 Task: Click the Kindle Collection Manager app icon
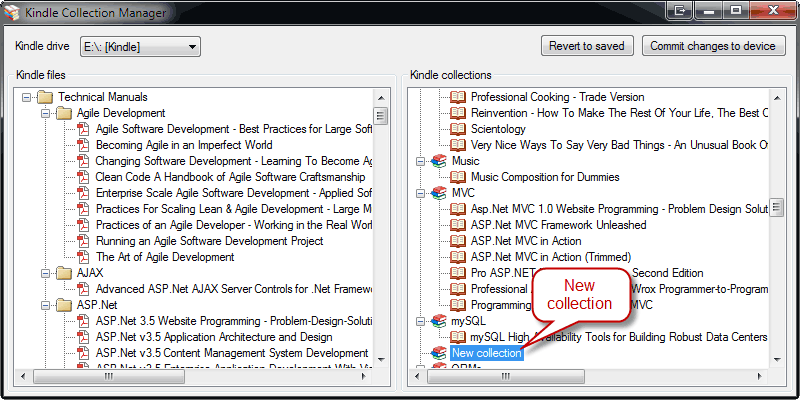point(11,11)
